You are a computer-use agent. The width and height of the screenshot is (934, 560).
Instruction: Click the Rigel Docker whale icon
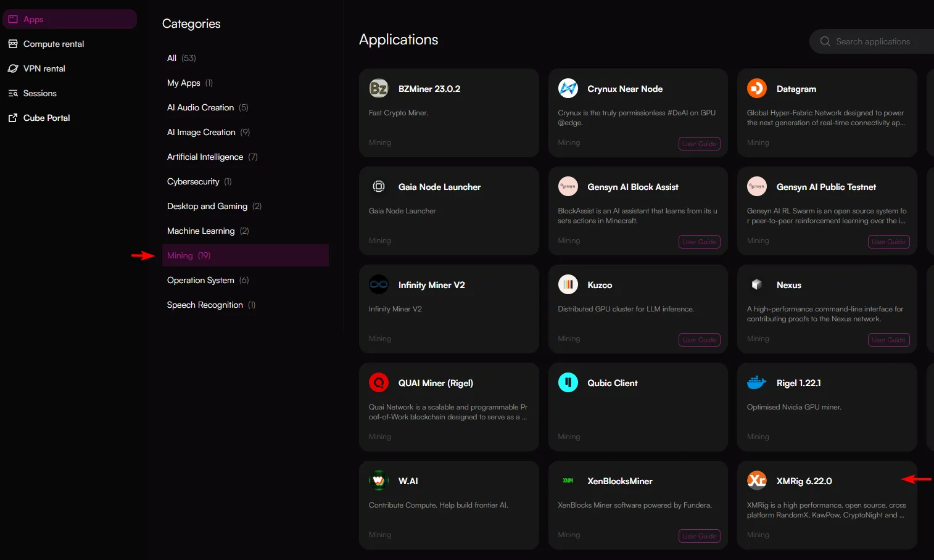757,382
